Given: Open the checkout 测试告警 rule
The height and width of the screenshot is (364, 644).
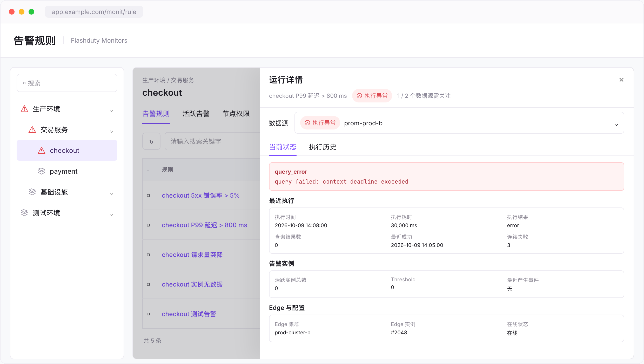Looking at the screenshot, I should 189,314.
